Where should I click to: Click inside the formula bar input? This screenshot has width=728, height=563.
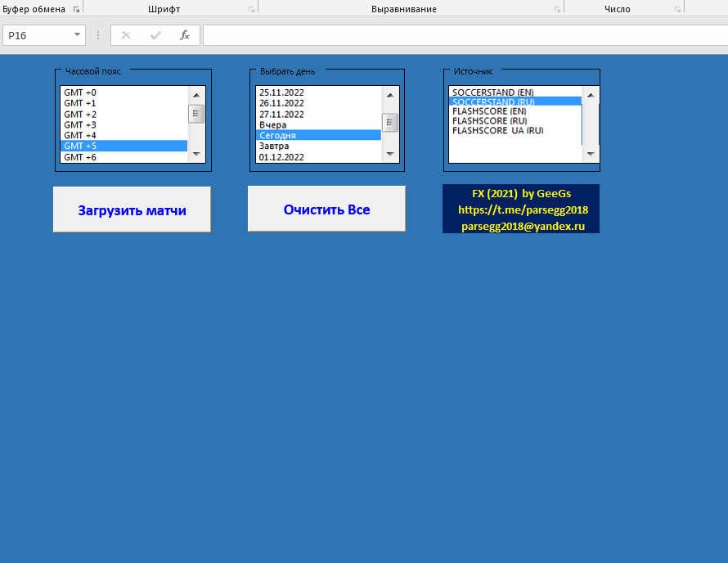[465, 35]
